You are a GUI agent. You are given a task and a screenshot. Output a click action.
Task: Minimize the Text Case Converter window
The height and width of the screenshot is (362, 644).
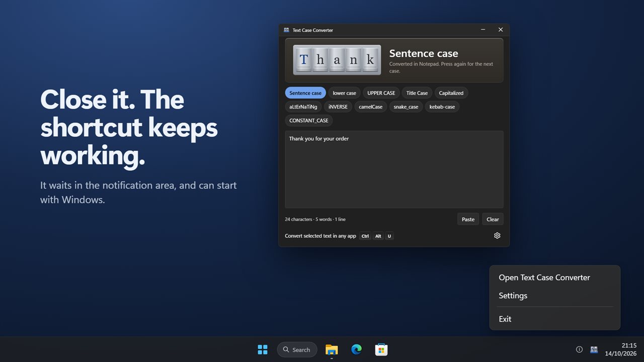pos(483,30)
